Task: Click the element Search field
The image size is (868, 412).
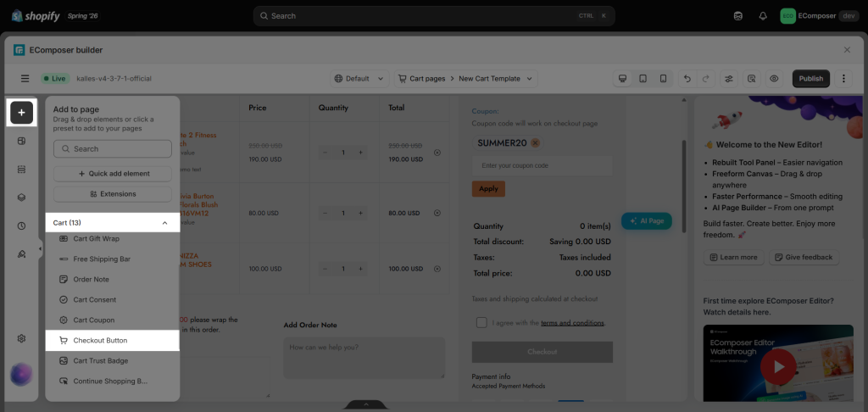Action: coord(113,149)
